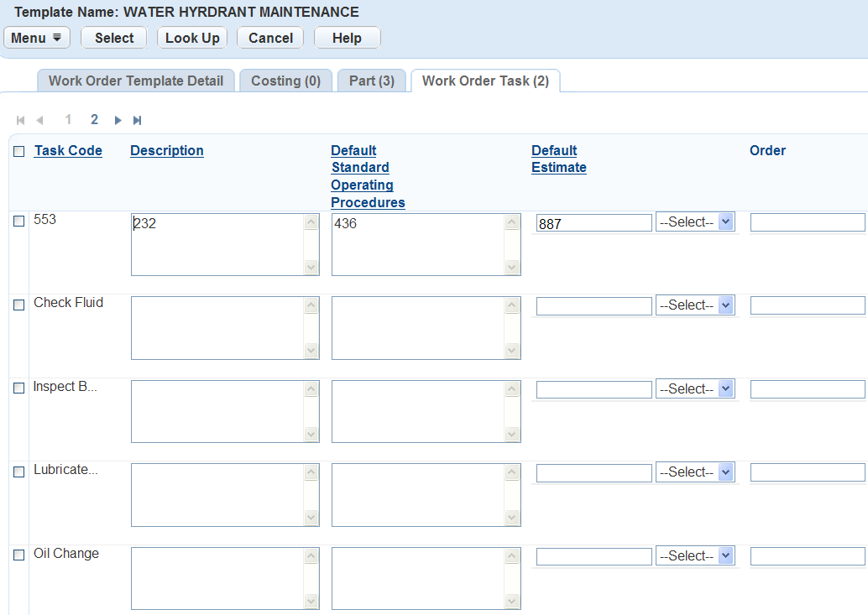This screenshot has width=868, height=615.
Task: Select the Check Fluid row checkbox
Action: [19, 305]
